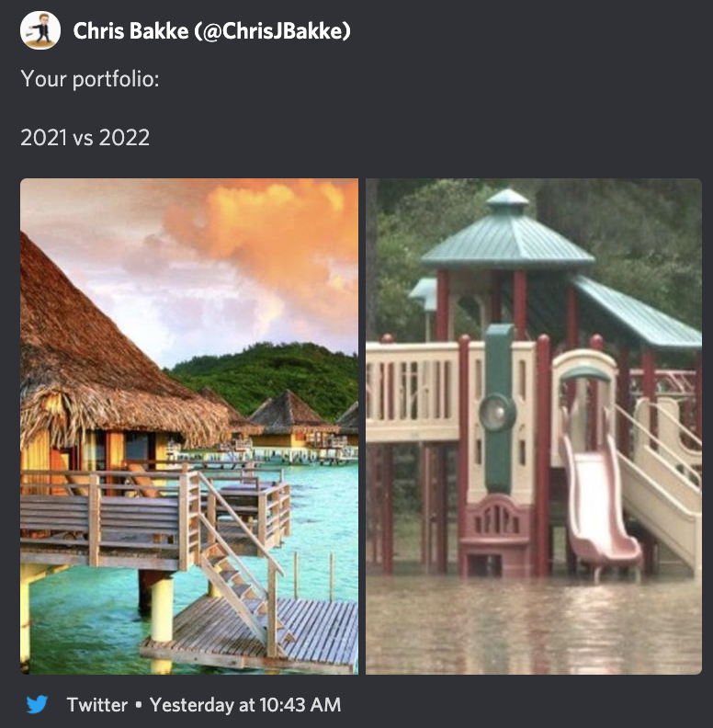Viewport: 713px width, 728px height.
Task: Click the 'Yesterday at 10:43 AM' timestamp
Action: pos(245,705)
